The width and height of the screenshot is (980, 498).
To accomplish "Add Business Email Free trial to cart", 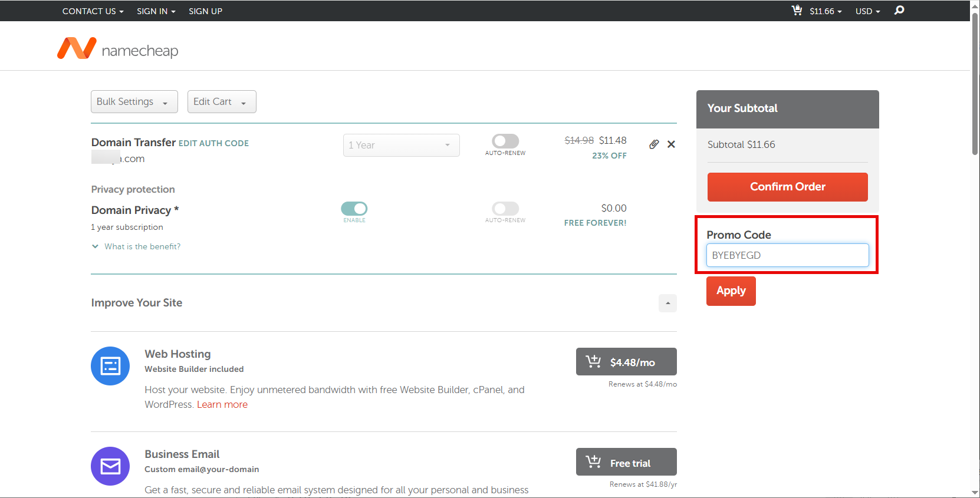I will tap(626, 462).
